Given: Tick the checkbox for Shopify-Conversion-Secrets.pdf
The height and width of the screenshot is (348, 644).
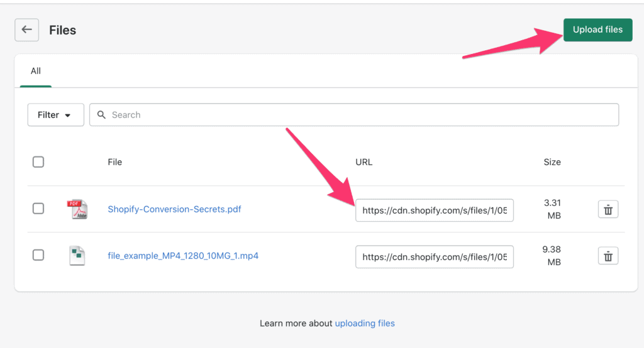Looking at the screenshot, I should coord(38,209).
